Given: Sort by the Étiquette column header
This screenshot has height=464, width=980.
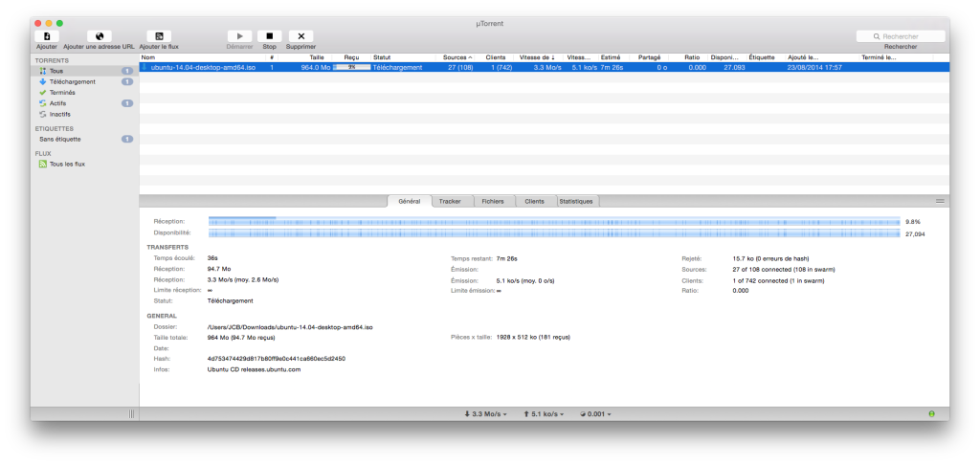Looking at the screenshot, I should (766, 57).
